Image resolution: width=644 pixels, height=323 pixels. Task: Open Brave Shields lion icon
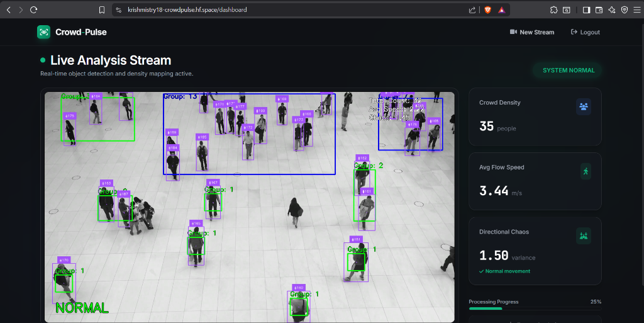[x=487, y=10]
